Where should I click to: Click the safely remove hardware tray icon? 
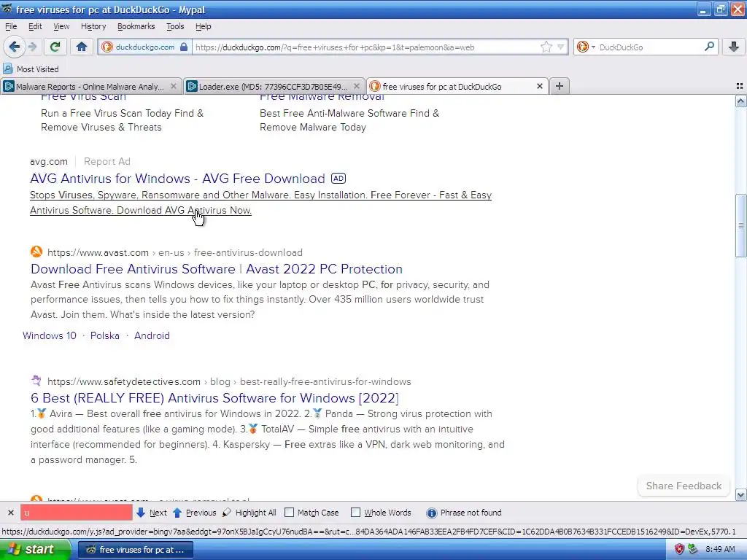[x=693, y=550]
